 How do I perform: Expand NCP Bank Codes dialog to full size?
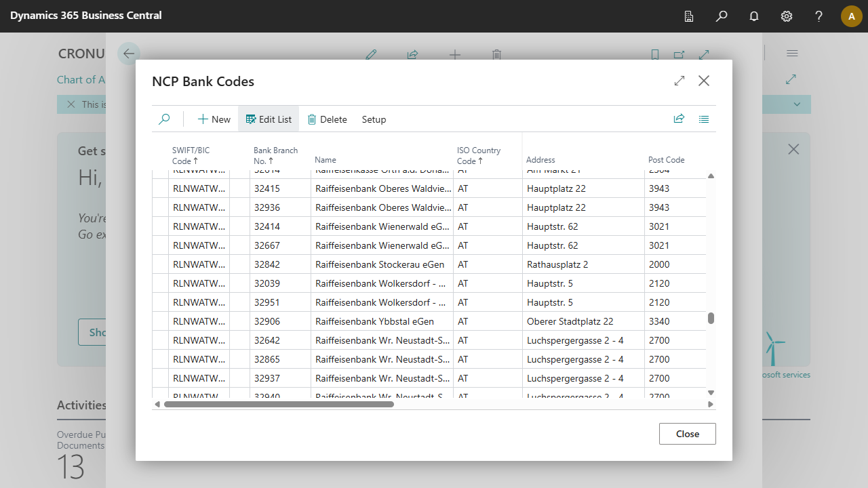pos(679,81)
